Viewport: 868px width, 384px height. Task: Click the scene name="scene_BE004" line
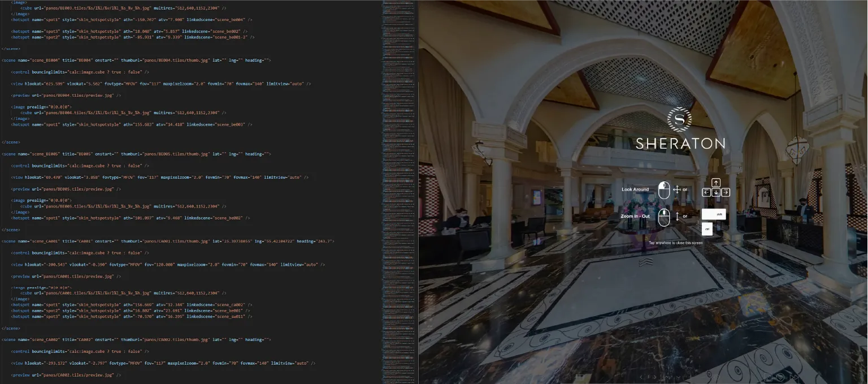[x=136, y=60]
